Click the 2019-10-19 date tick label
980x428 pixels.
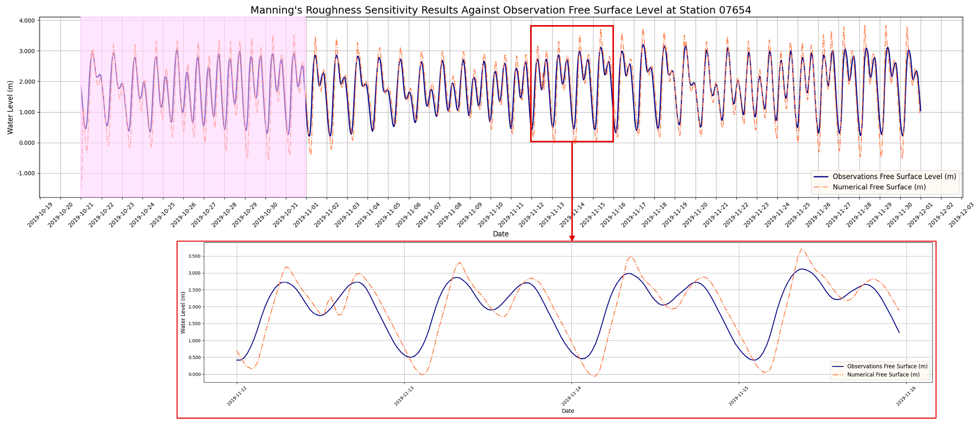pyautogui.click(x=40, y=215)
